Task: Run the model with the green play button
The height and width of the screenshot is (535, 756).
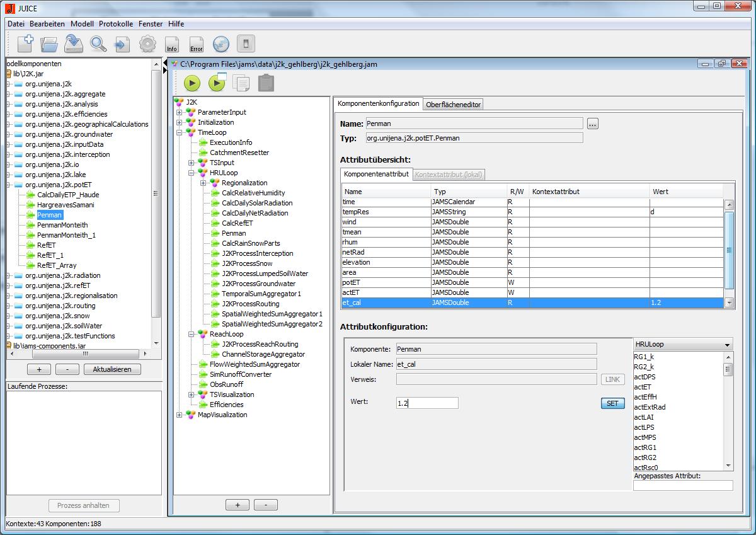Action: click(192, 83)
